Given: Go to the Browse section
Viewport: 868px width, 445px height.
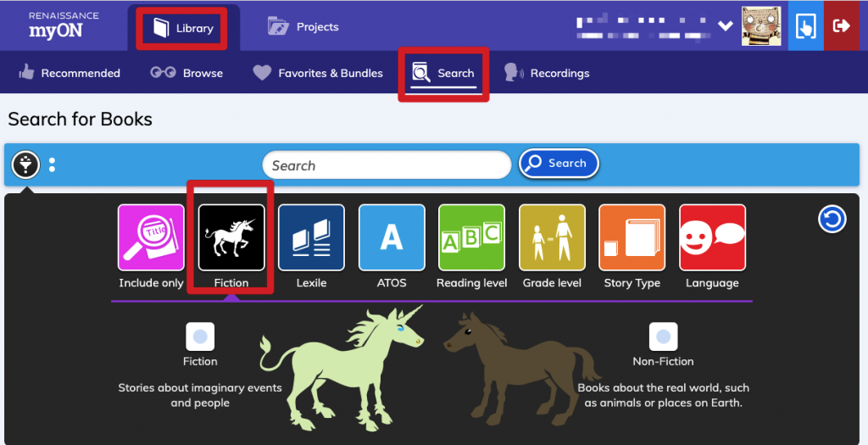Looking at the screenshot, I should (186, 73).
